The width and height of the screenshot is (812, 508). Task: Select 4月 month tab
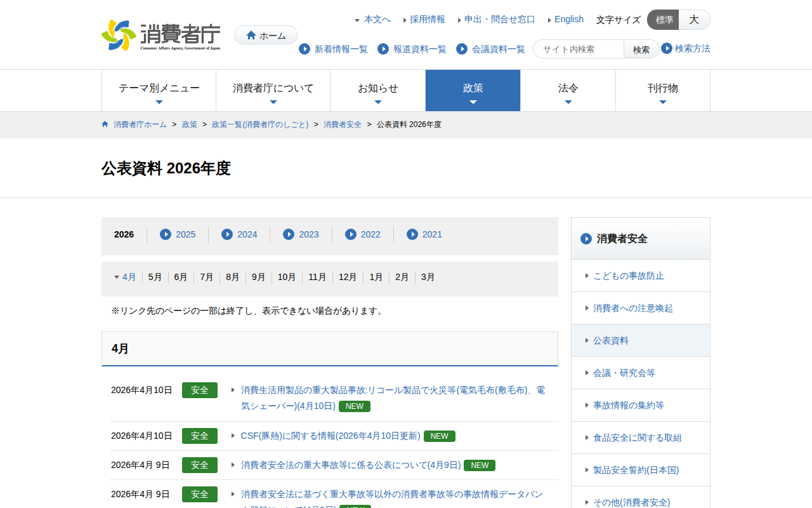pos(129,277)
